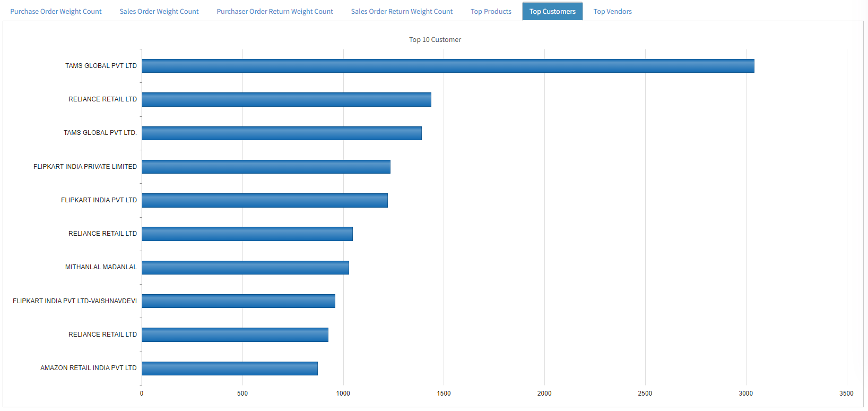
Task: Select the active Top Customers tab
Action: pyautogui.click(x=552, y=11)
